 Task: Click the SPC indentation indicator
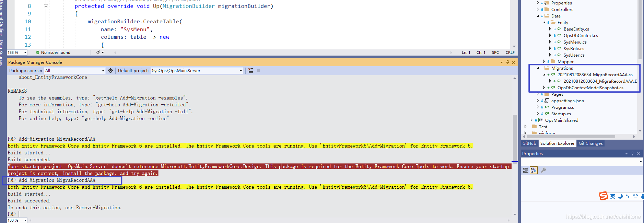click(x=495, y=52)
